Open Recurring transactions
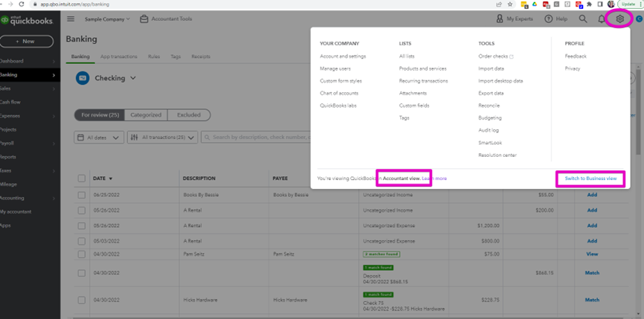Image resolution: width=644 pixels, height=319 pixels. [x=423, y=81]
